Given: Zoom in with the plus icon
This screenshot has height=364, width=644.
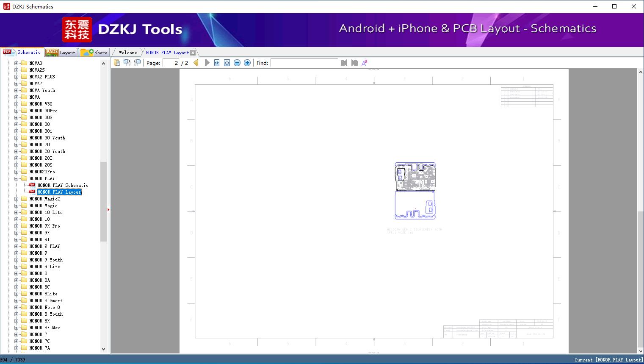Looking at the screenshot, I should point(247,63).
